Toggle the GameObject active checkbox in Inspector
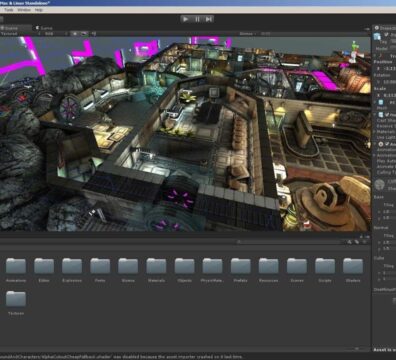Image resolution: width=396 pixels, height=360 pixels. coord(387,34)
